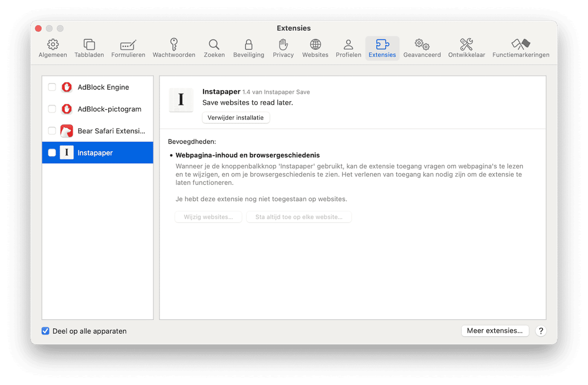Open the Ontwikkelaar tools pane
The image size is (588, 385).
(467, 48)
